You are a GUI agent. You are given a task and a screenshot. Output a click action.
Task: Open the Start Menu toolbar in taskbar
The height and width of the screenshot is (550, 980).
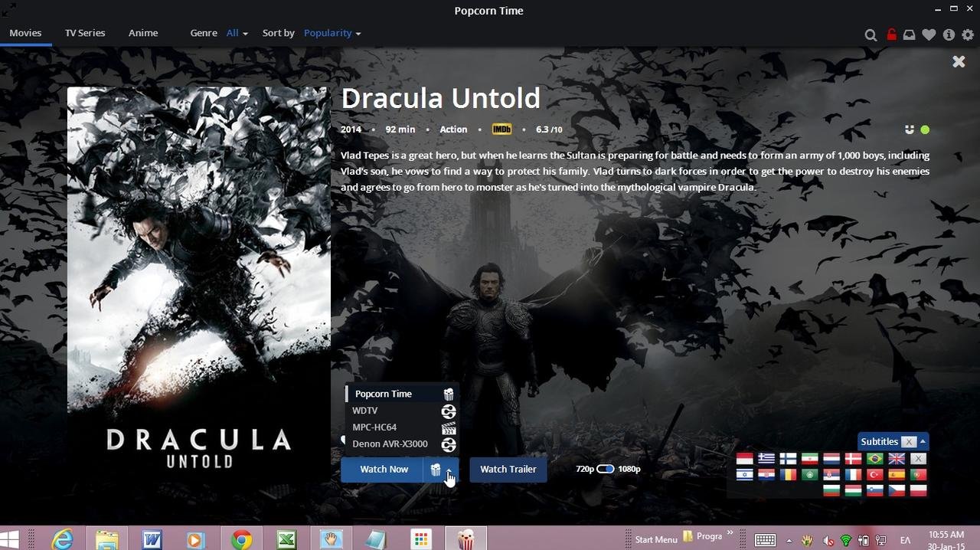[656, 539]
